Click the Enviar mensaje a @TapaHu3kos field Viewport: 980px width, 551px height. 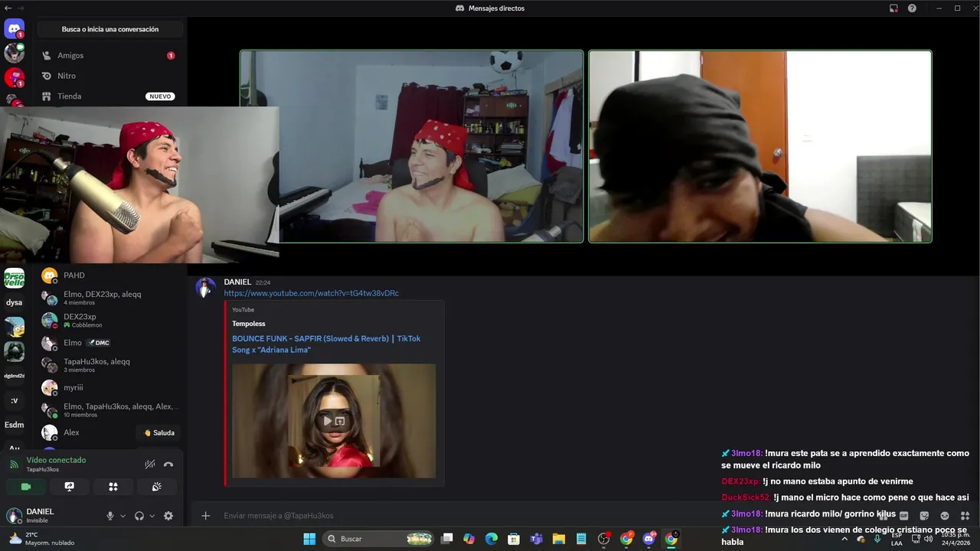pos(536,516)
